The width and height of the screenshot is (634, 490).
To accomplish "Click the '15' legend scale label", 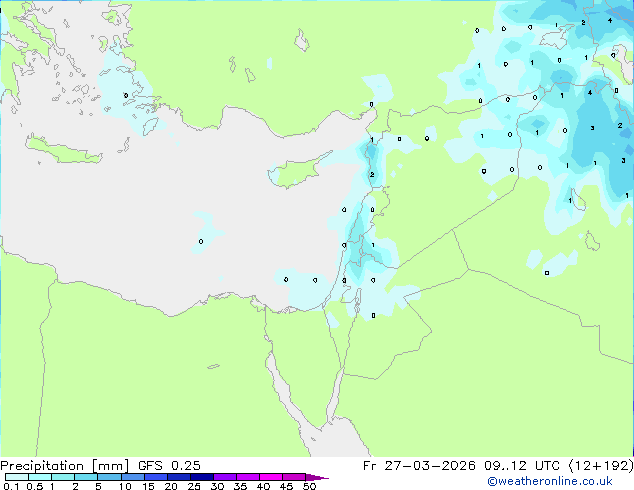I will [148, 486].
